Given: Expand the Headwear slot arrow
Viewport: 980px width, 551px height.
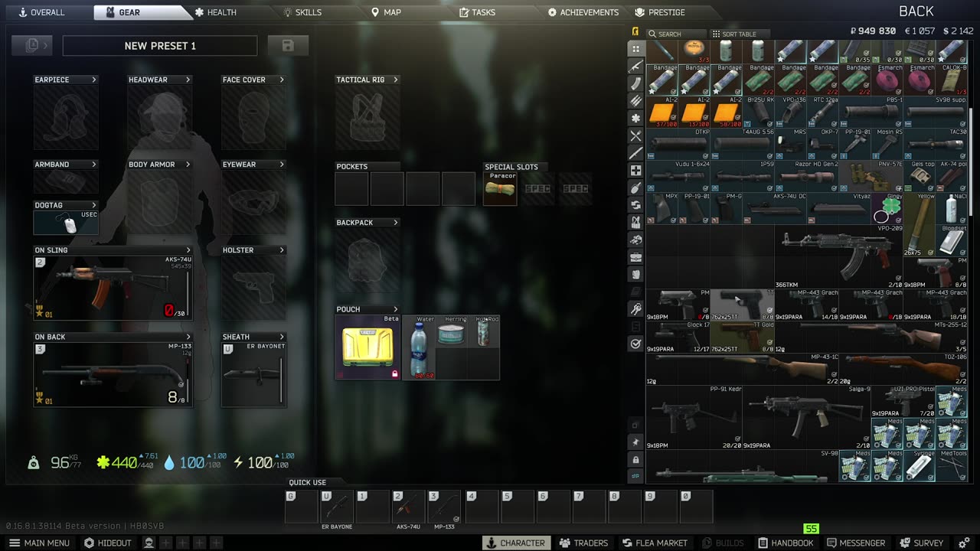Looking at the screenshot, I should pyautogui.click(x=188, y=80).
